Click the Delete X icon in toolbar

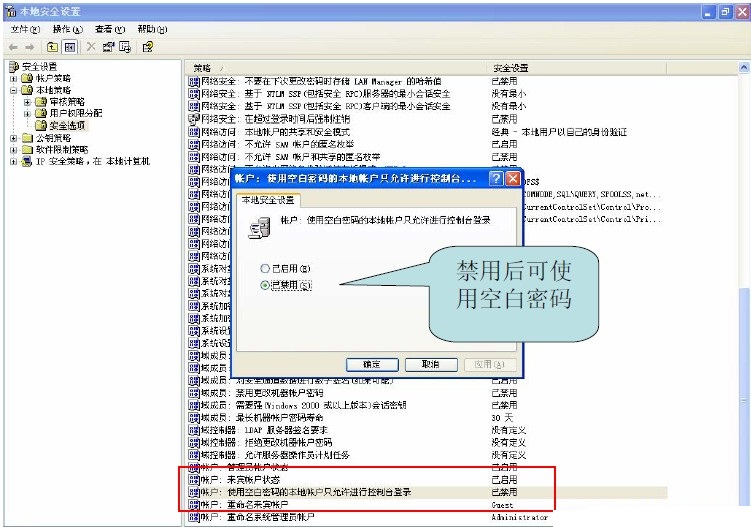[91, 46]
